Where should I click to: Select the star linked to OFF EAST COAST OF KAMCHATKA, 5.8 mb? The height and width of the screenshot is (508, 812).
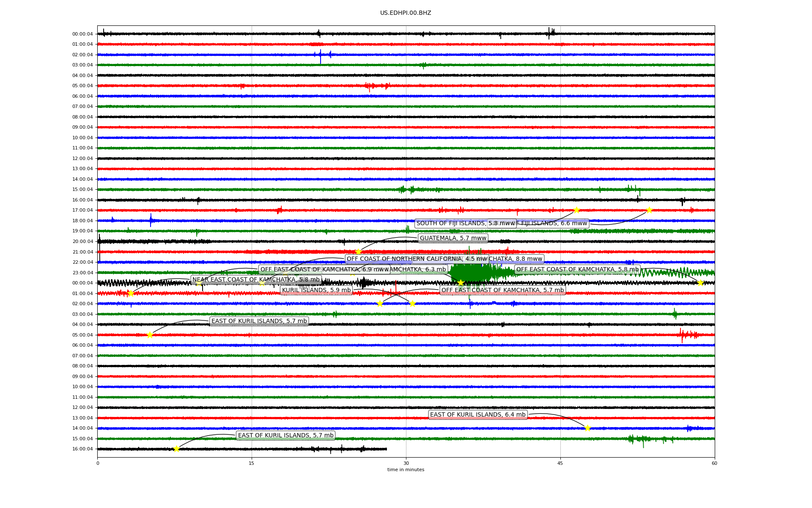click(x=700, y=283)
